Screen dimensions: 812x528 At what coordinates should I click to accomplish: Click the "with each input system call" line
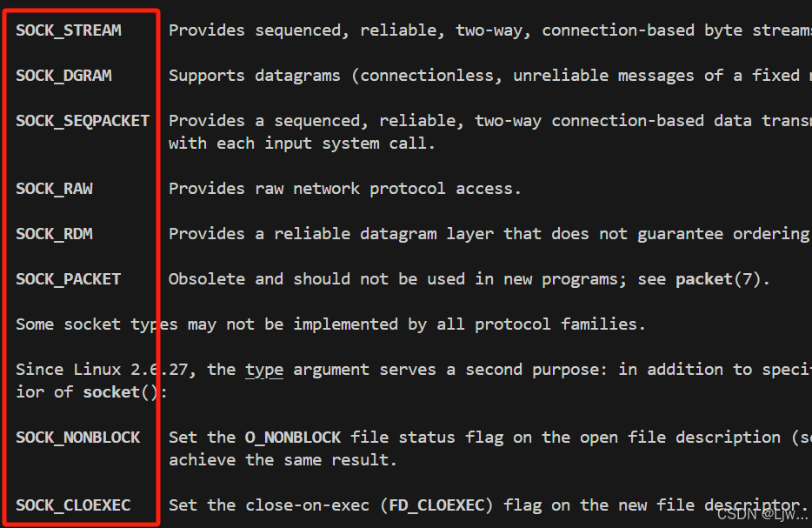[x=302, y=144]
